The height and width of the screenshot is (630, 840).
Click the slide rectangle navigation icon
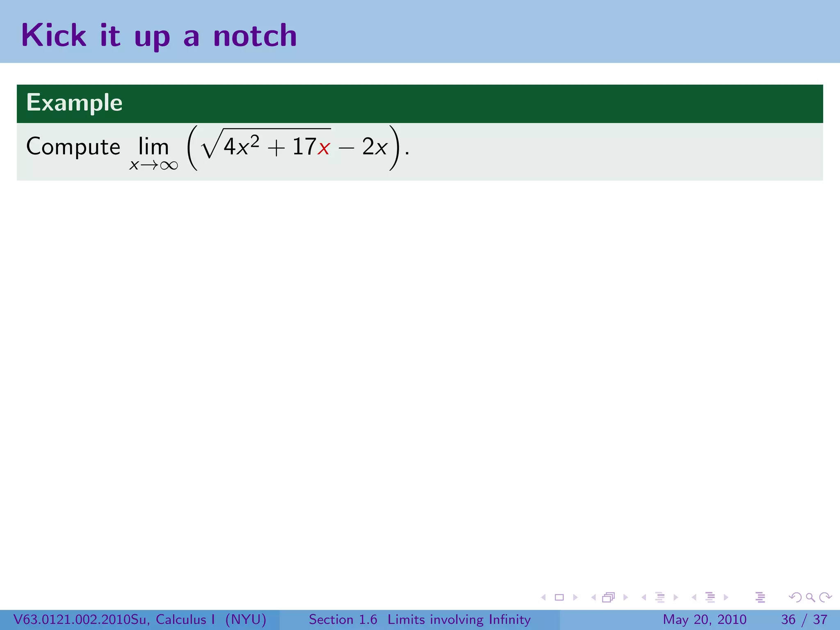pyautogui.click(x=559, y=598)
